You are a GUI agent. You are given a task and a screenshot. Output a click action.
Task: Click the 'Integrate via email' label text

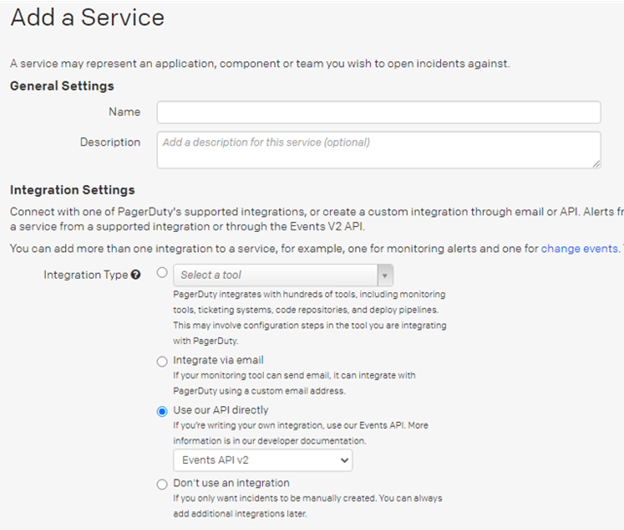point(219,361)
